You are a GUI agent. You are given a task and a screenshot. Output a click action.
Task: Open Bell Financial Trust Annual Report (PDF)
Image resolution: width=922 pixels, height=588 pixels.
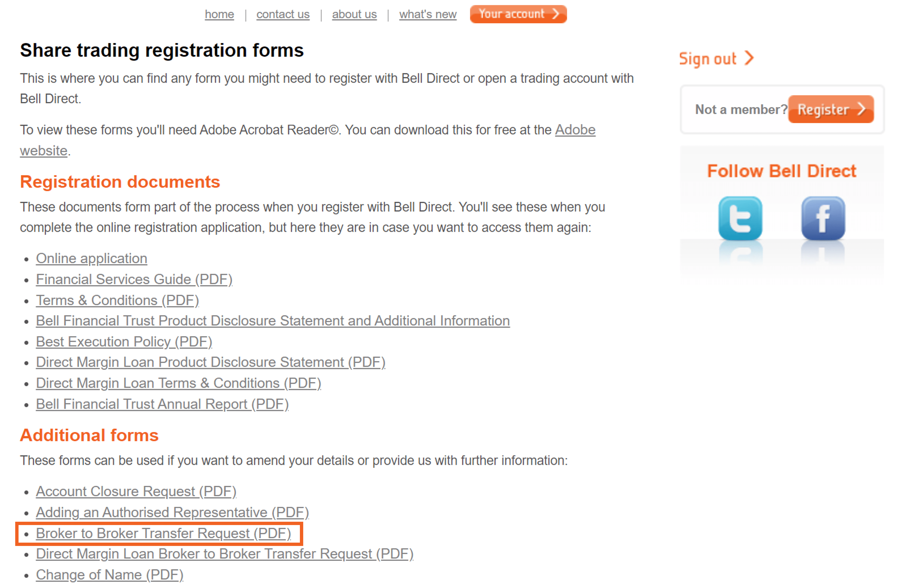[x=162, y=404]
